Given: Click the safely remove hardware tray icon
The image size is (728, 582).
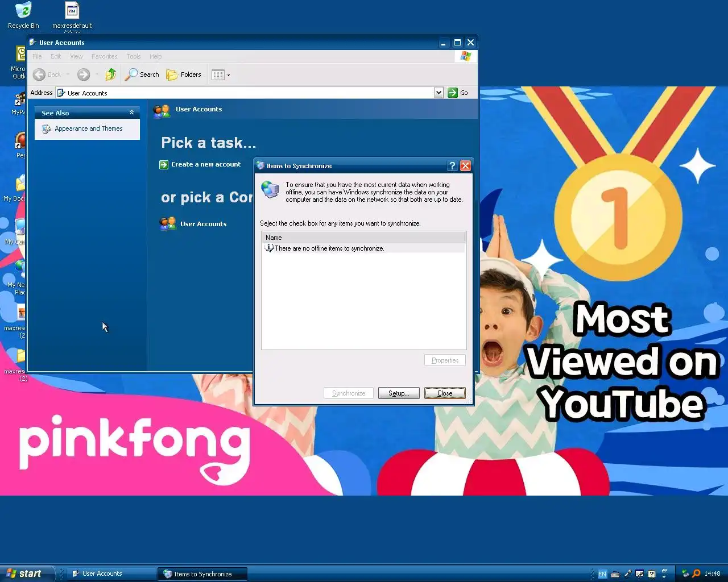Looking at the screenshot, I should (685, 574).
